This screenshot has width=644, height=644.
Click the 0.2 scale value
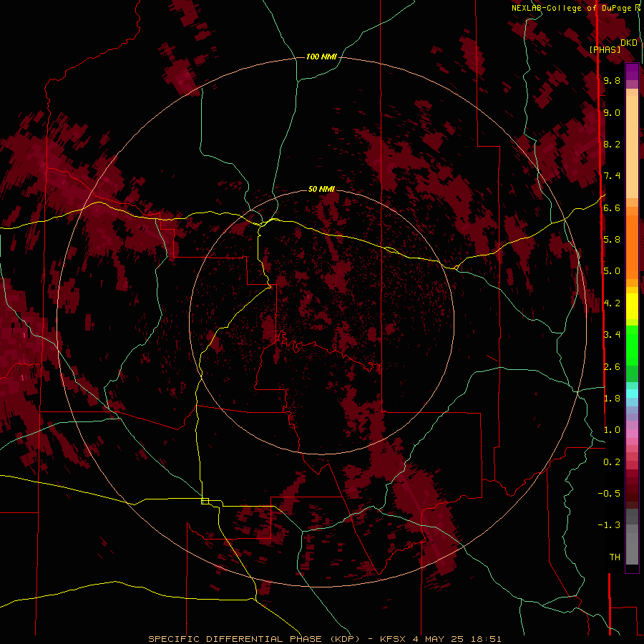tap(612, 462)
